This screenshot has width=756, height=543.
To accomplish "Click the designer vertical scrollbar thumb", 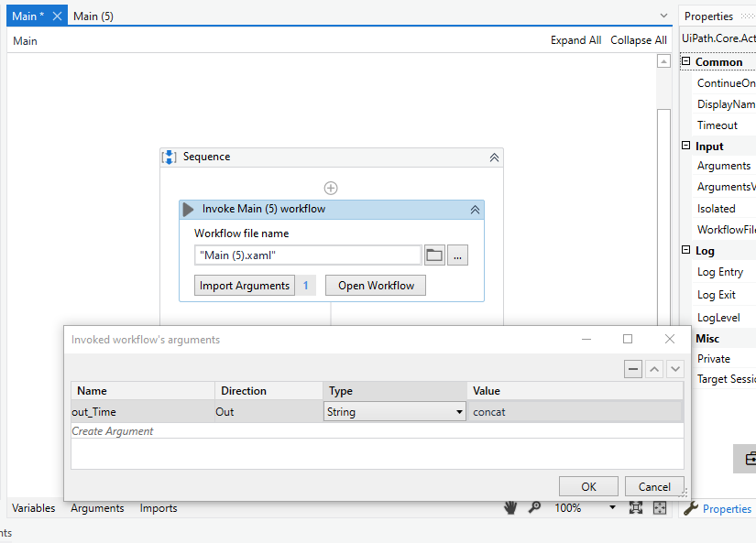I will click(x=664, y=217).
